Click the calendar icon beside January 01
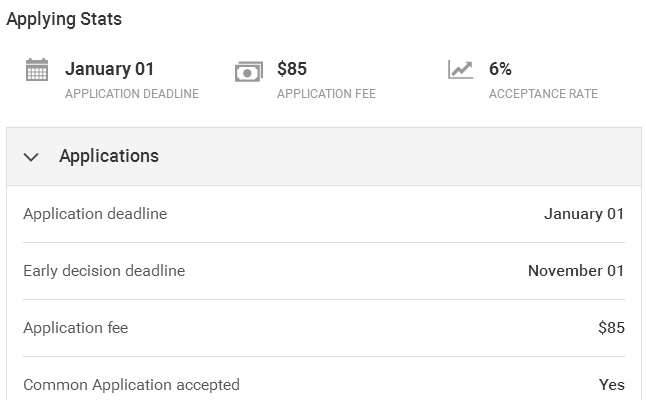Image resolution: width=646 pixels, height=400 pixels. (x=37, y=71)
